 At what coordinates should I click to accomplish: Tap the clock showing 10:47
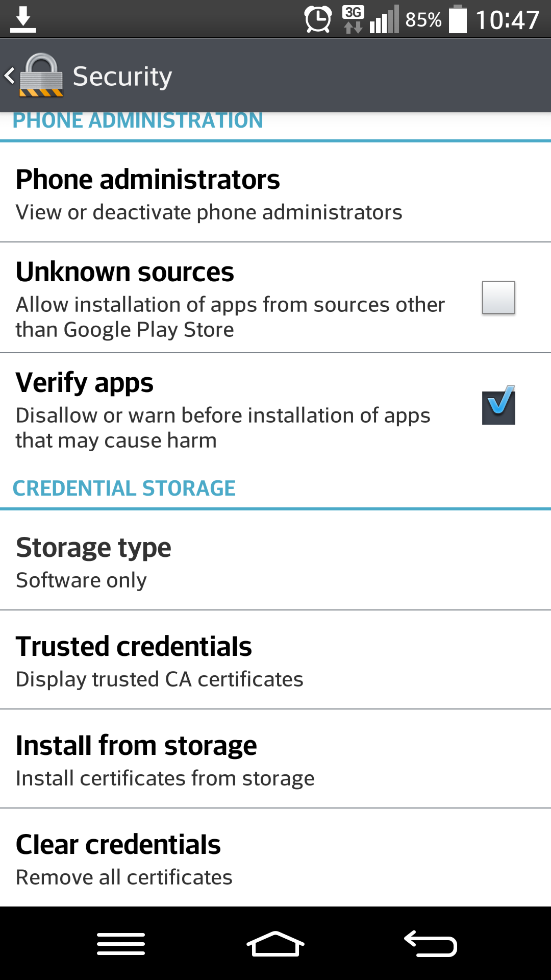coord(507,20)
